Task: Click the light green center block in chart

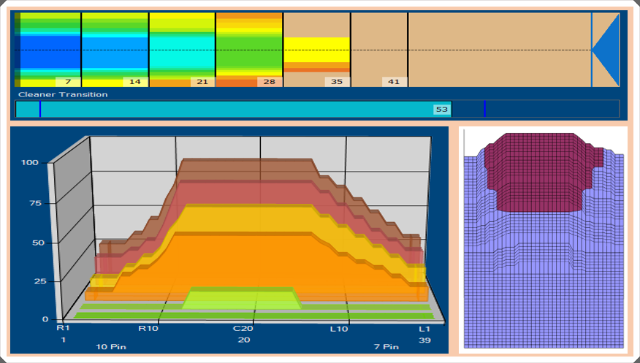Action: [x=242, y=298]
